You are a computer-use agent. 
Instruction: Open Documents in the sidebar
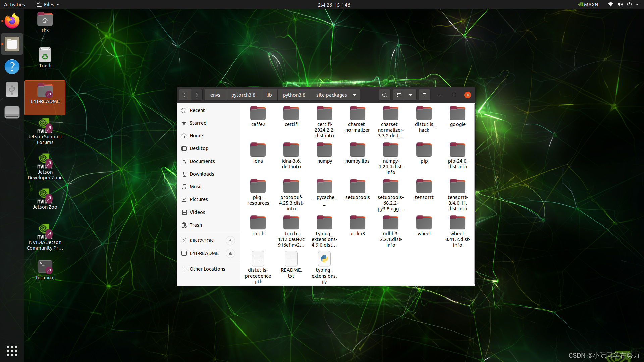click(x=208, y=161)
